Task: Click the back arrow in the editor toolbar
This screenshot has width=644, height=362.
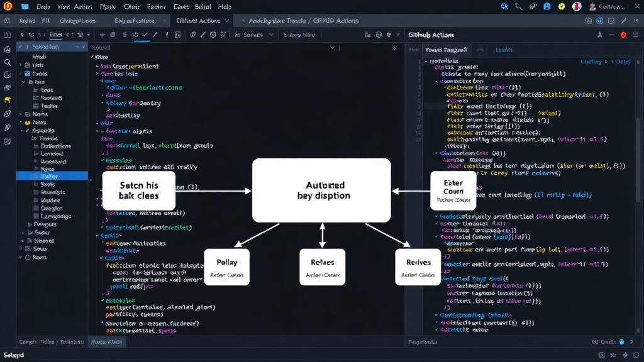Action: pos(22,35)
